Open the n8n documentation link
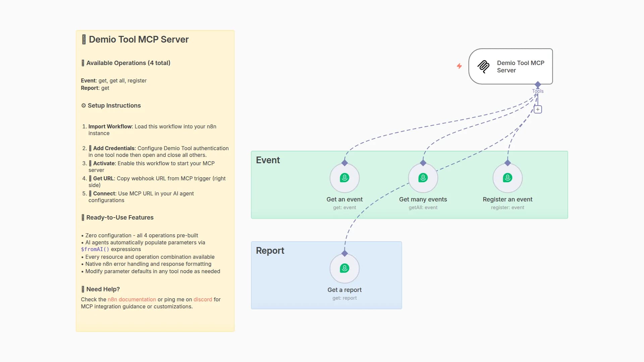This screenshot has width=644, height=362. pos(131,299)
